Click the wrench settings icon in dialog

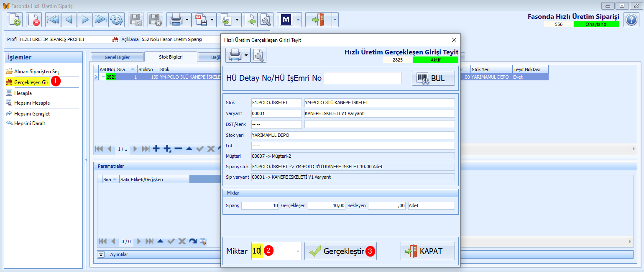[258, 55]
